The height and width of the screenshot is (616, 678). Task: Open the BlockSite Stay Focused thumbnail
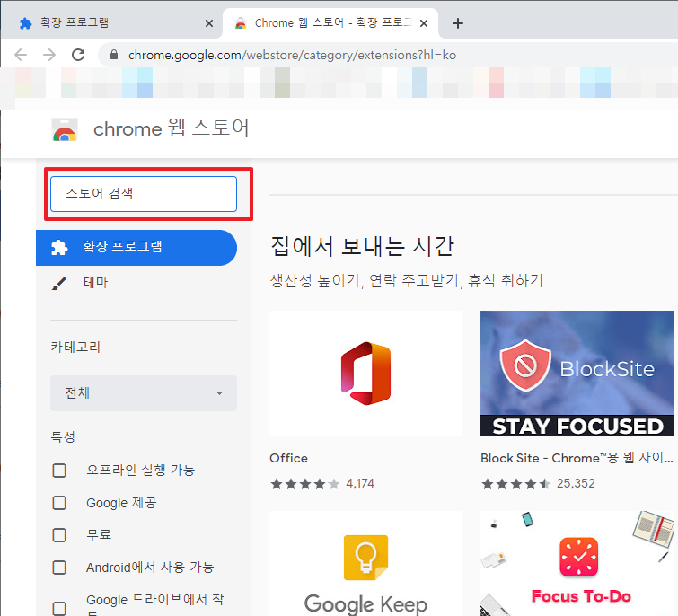point(577,374)
